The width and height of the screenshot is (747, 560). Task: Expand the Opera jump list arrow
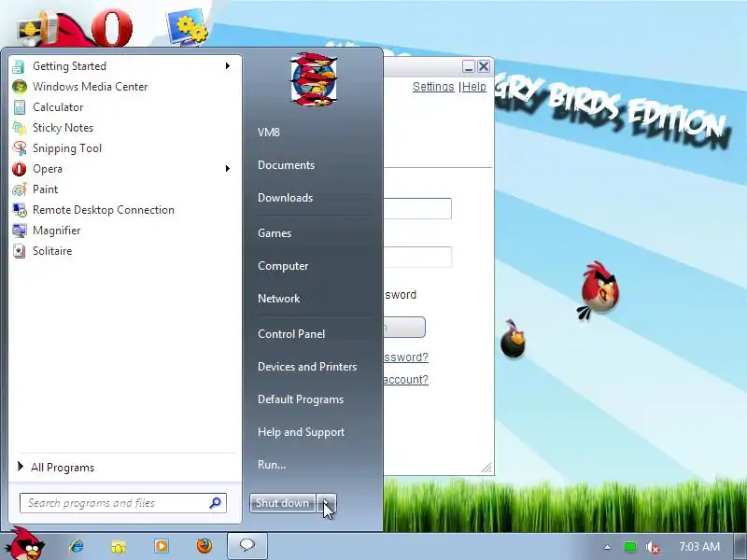[228, 169]
